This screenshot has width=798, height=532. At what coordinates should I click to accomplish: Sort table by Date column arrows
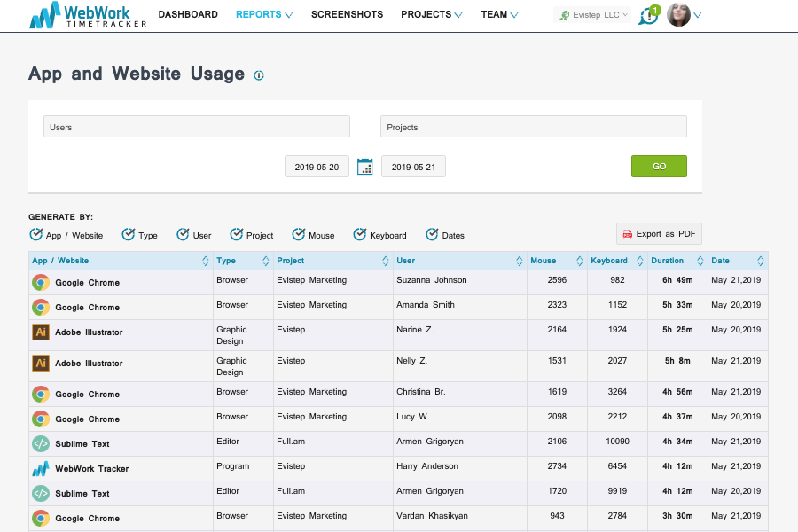pos(761,261)
